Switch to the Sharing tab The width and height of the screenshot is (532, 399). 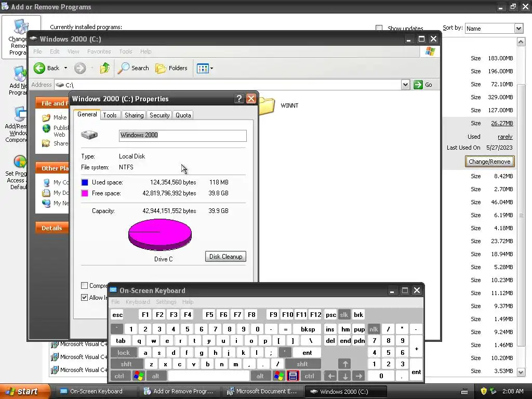point(134,115)
